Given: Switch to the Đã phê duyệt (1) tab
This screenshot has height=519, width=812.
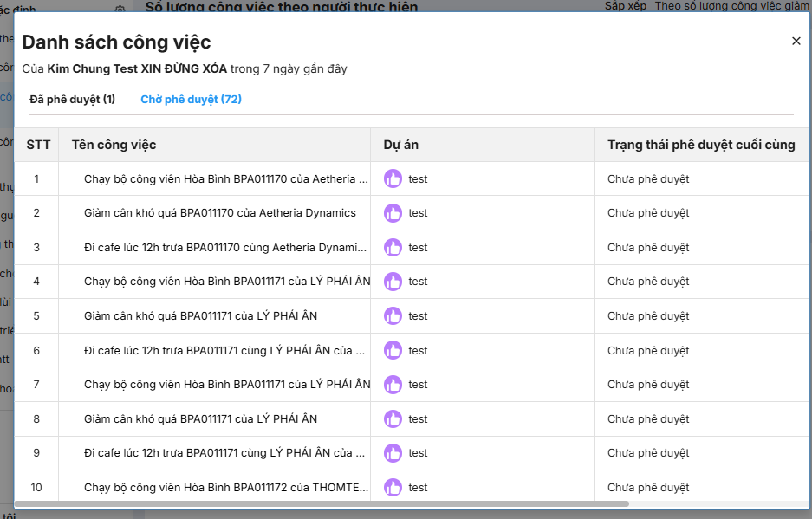Looking at the screenshot, I should [x=73, y=99].
